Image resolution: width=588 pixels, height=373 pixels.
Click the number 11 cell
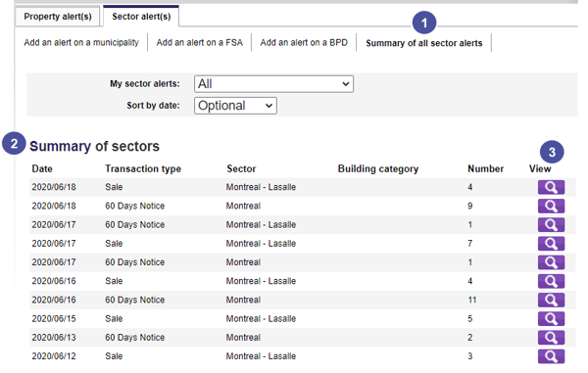pos(472,300)
